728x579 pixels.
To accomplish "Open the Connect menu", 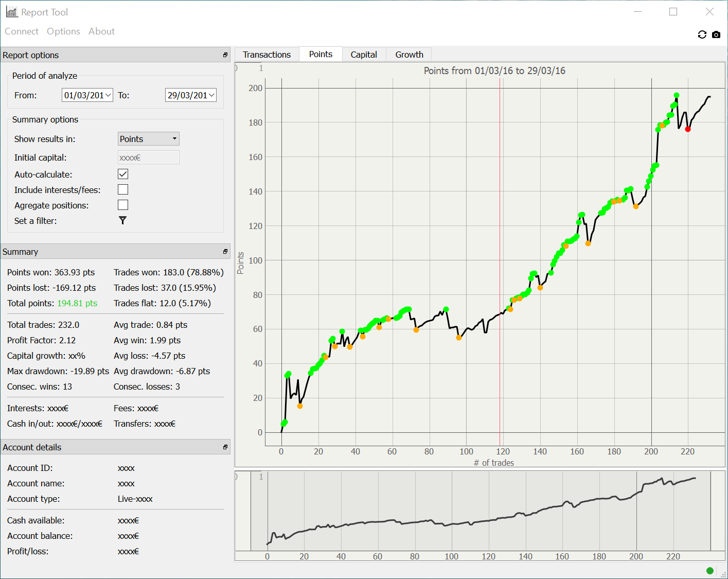I will (22, 31).
